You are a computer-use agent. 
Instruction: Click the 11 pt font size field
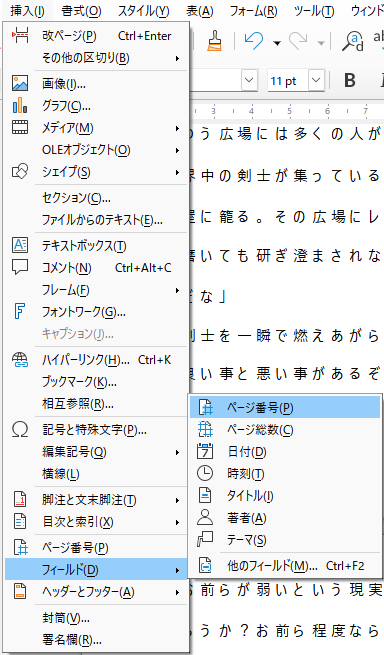[288, 80]
